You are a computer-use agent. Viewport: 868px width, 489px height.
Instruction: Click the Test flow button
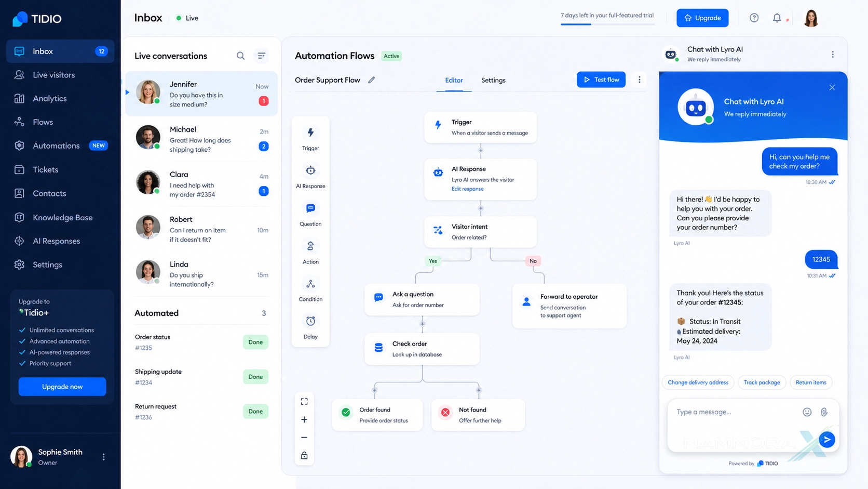click(x=601, y=80)
